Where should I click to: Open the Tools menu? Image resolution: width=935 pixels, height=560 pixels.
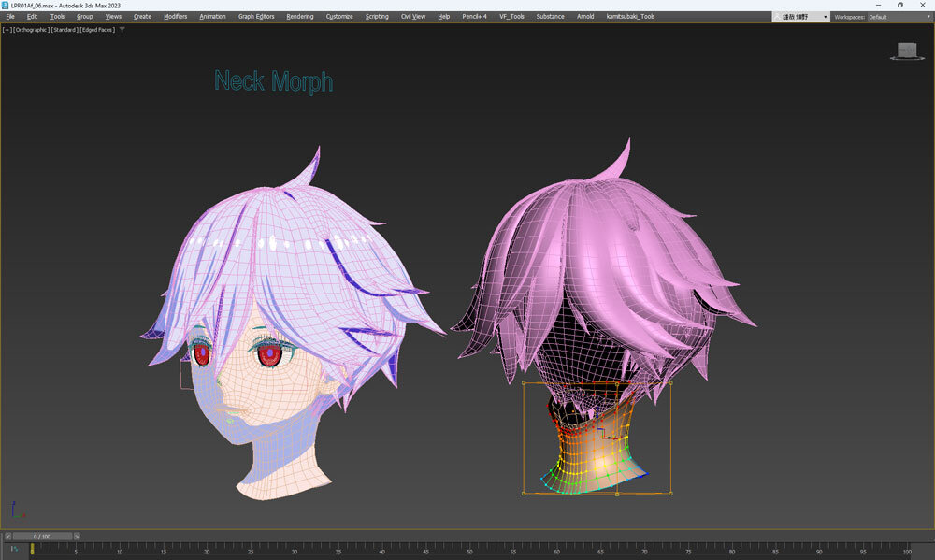[57, 17]
